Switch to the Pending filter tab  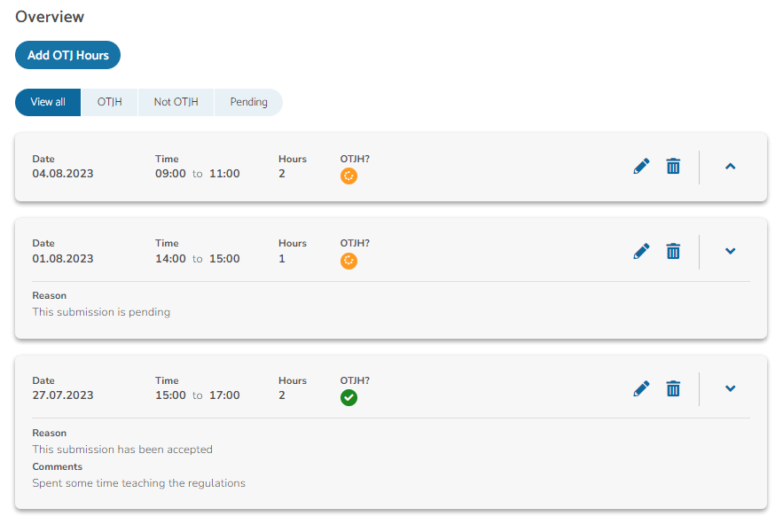pos(248,102)
